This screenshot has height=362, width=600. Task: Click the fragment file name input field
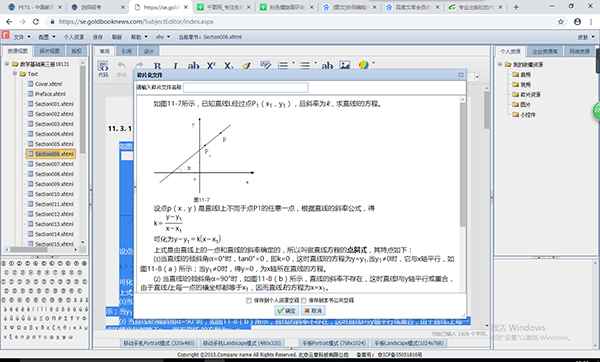(x=246, y=88)
